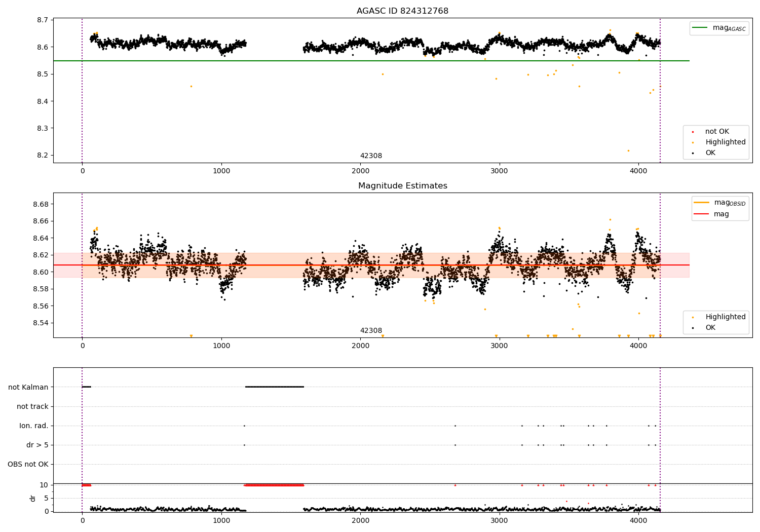Click the long red bar of dr=10 markers
760x532 pixels.
point(274,485)
